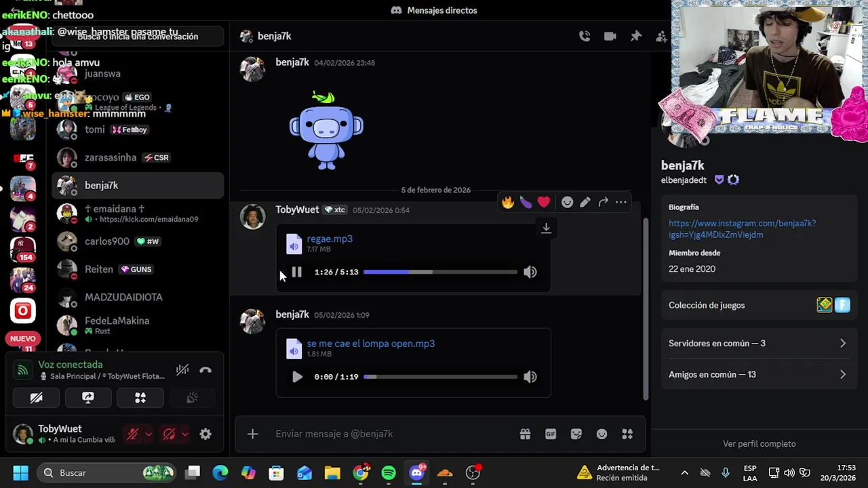Open File Explorer from the taskbar
The image size is (868, 488).
coord(332,472)
